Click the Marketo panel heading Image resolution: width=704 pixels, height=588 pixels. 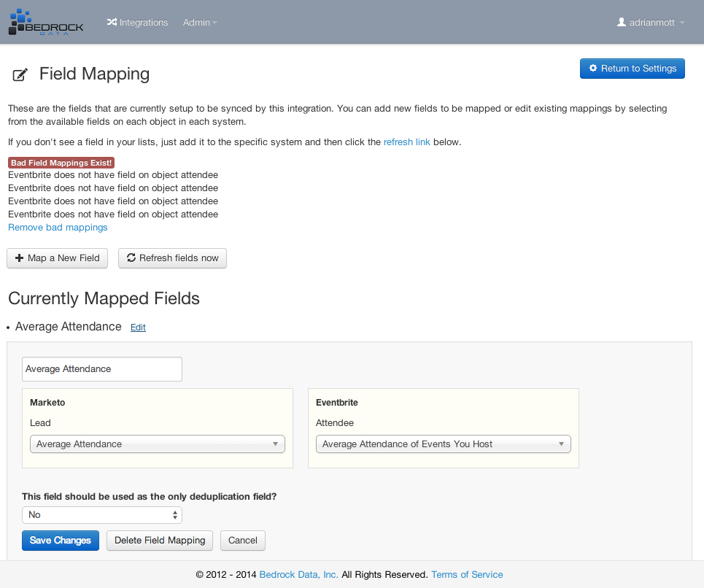(47, 403)
